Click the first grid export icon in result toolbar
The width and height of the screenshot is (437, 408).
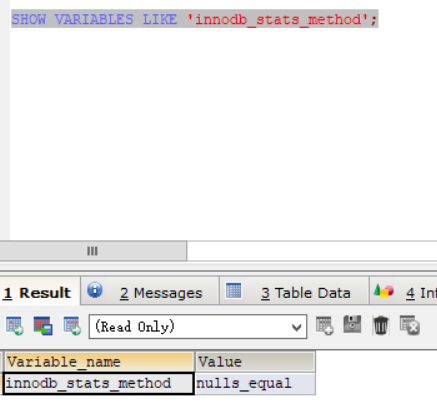click(x=15, y=325)
